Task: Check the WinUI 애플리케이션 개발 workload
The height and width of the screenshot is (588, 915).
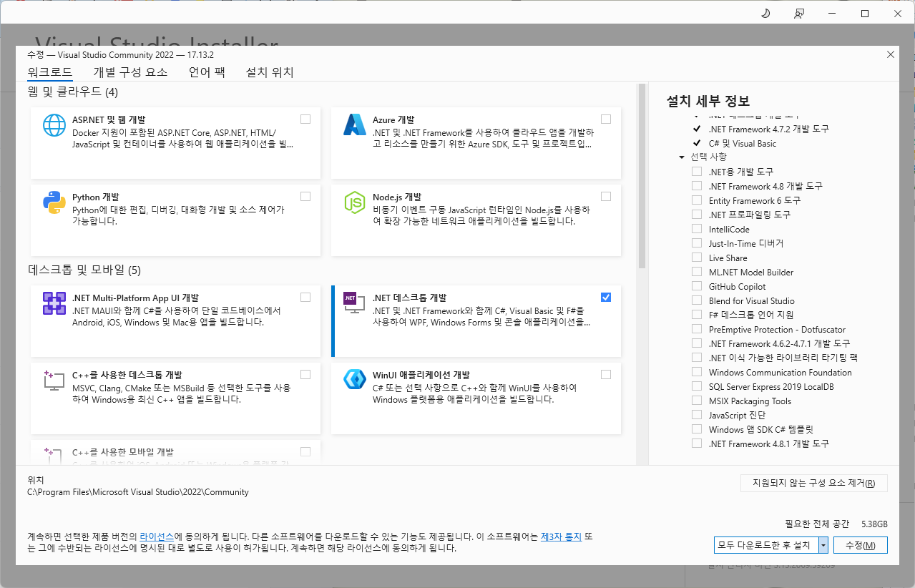Action: click(x=606, y=374)
